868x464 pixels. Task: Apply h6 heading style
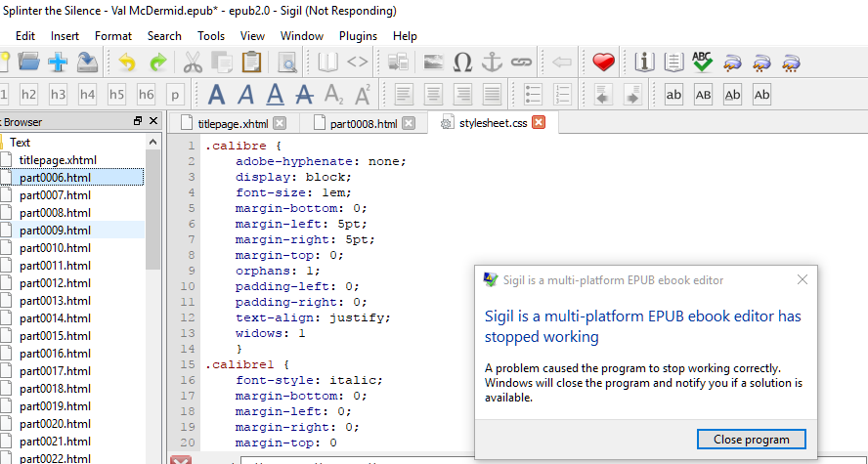click(x=147, y=95)
